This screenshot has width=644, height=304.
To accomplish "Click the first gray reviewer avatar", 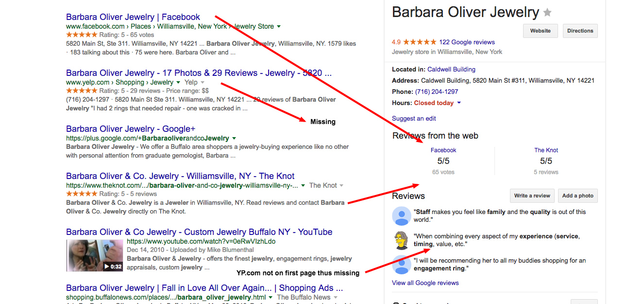I will click(x=402, y=215).
